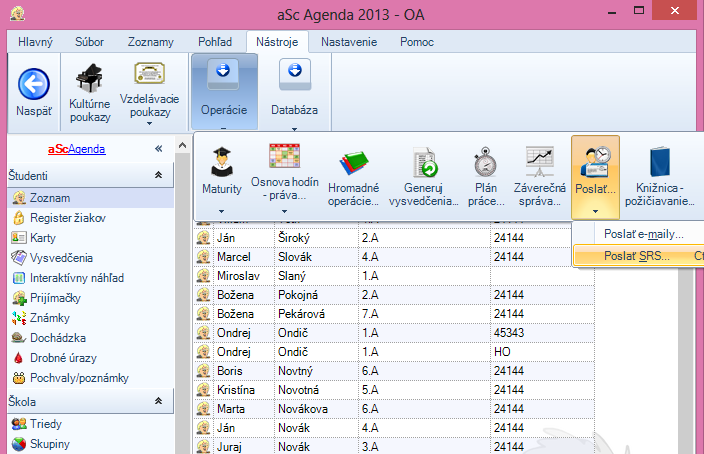This screenshot has height=454, width=704.
Task: Collapse the aScAgenda sidebar panel
Action: (158, 149)
